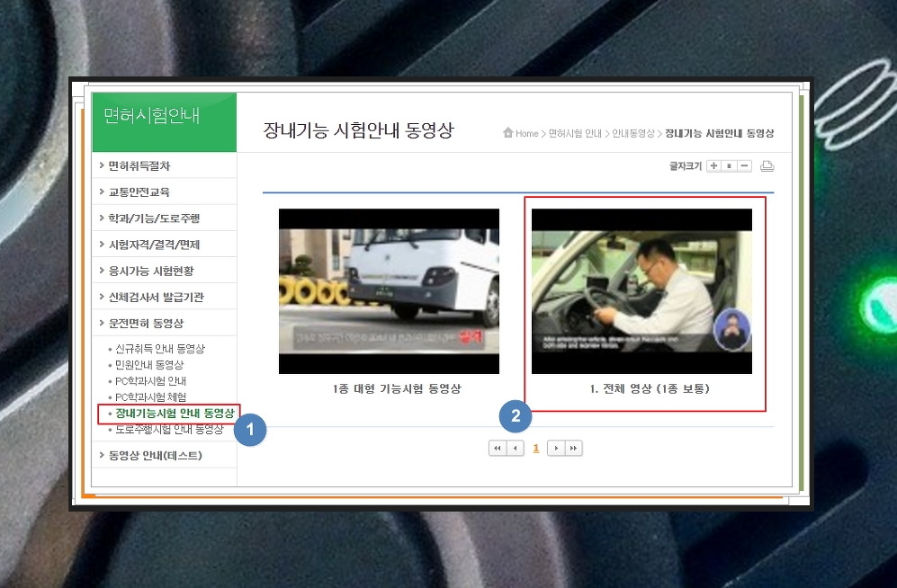Go to first page of pagination
This screenshot has width=897, height=588.
(498, 448)
